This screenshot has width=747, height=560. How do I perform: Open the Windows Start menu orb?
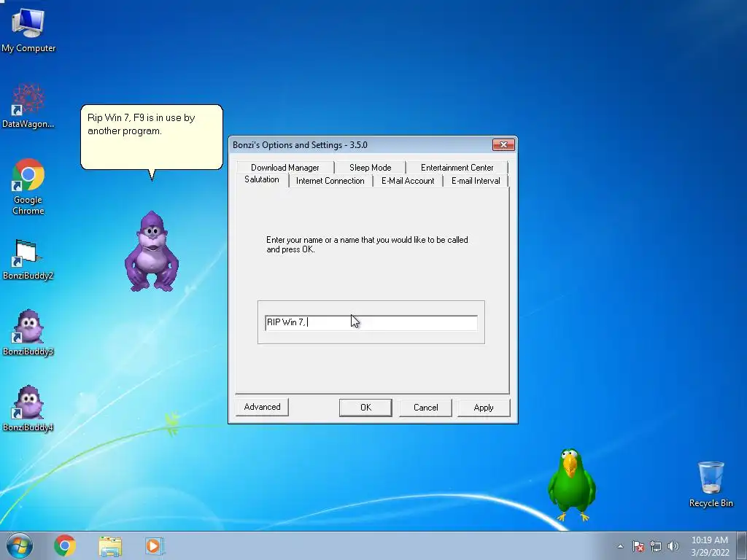20,545
